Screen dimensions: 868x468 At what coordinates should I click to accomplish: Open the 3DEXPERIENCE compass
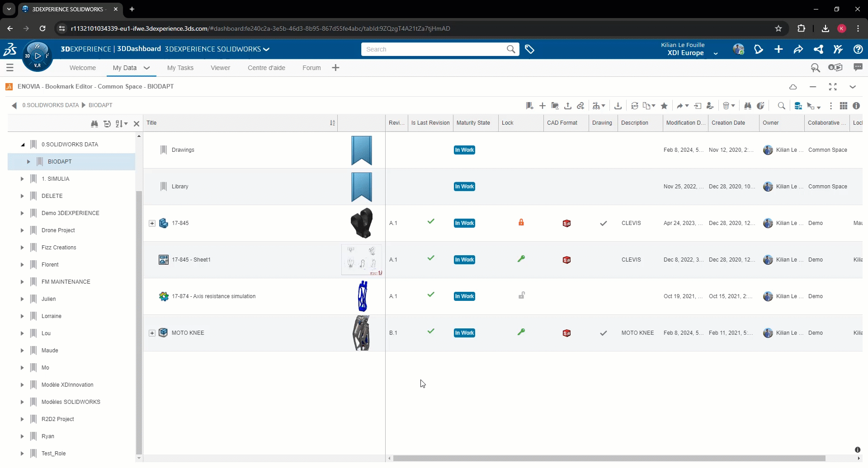[38, 56]
